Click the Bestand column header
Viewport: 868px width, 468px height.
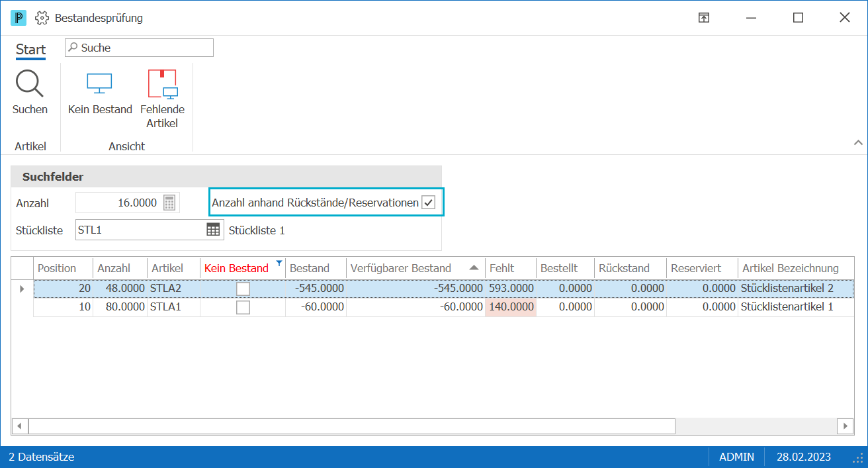pos(316,268)
